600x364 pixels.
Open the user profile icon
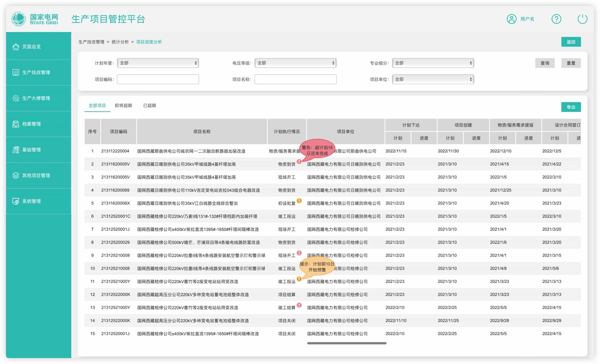tap(511, 19)
